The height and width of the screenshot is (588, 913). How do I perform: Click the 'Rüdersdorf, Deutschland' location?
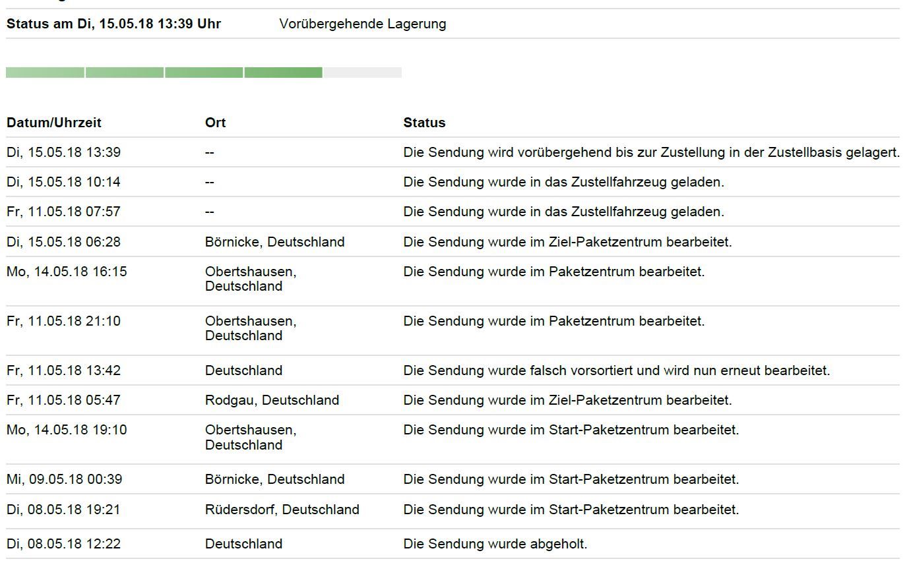(x=282, y=510)
